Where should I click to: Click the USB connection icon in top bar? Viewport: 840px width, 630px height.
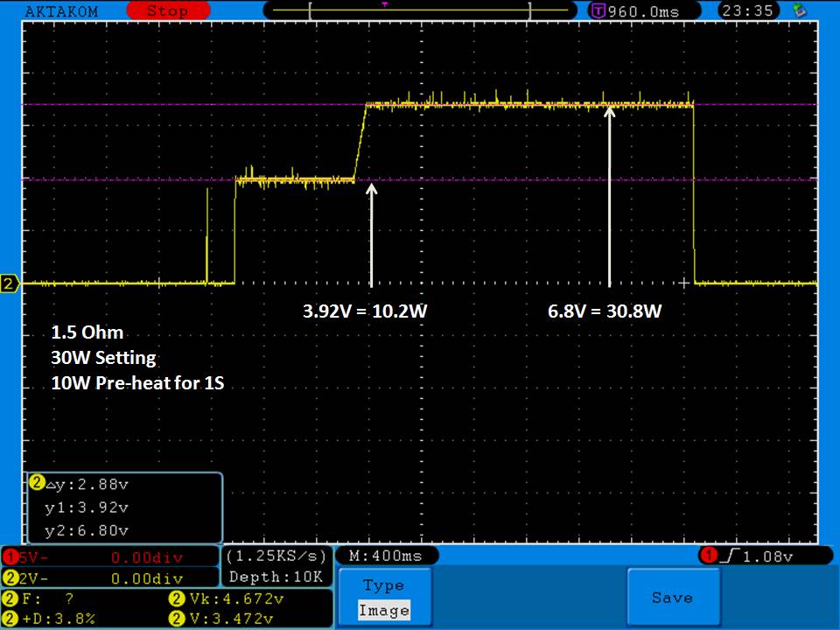coord(798,10)
